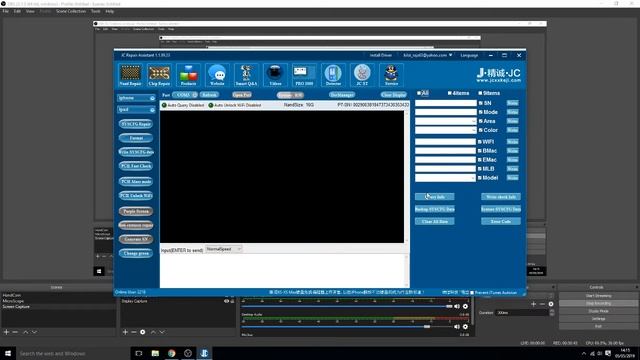Viewport: 640px width, 360px height.
Task: Move selected source down arrow in OBS
Action: click(162, 332)
